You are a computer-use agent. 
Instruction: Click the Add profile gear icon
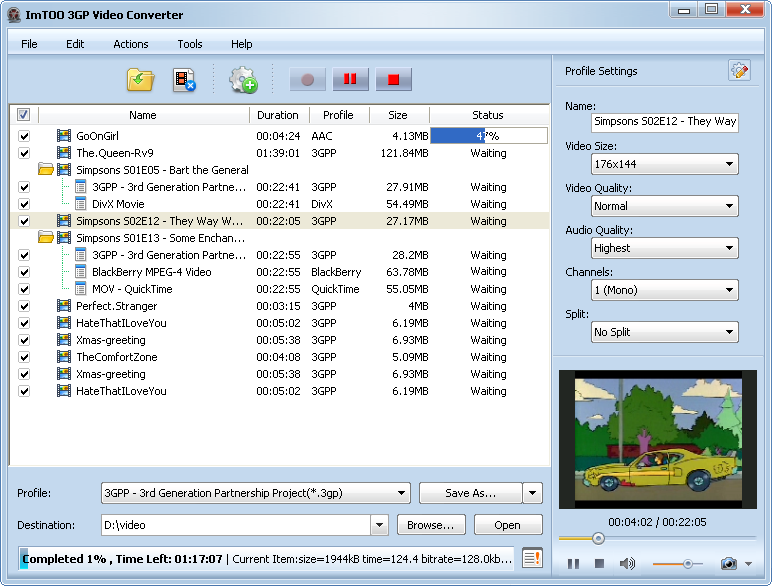[x=243, y=80]
